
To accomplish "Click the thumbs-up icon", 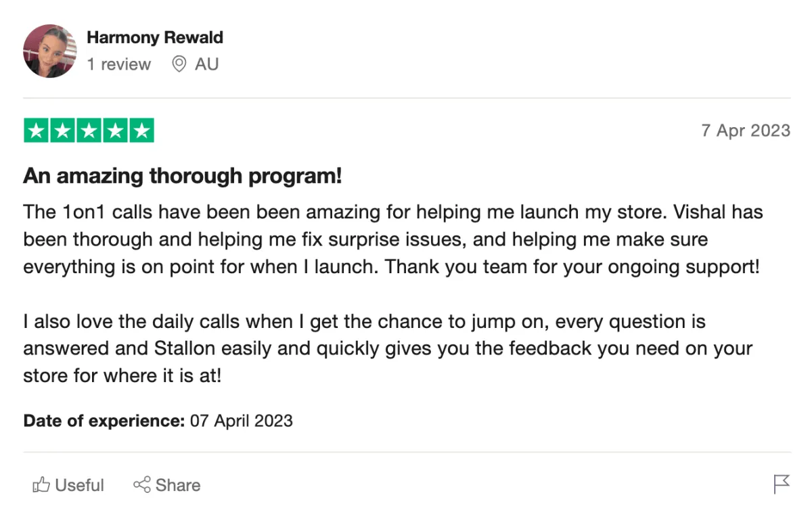I will point(42,485).
